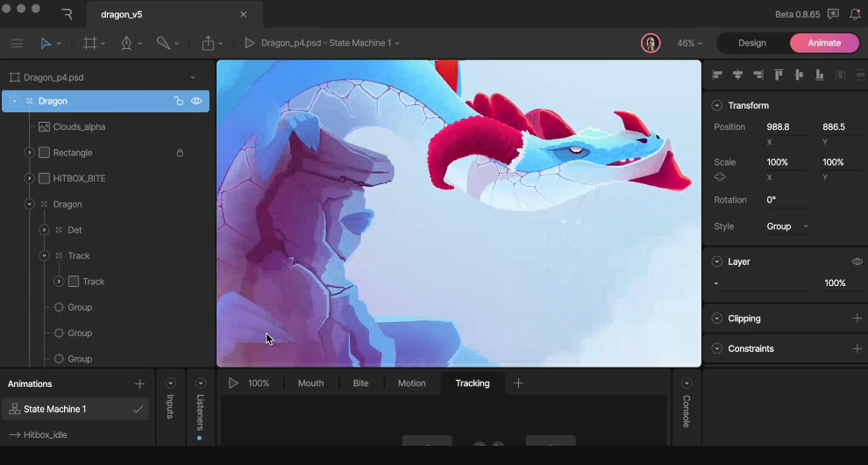Open Artboard tool options arrow
This screenshot has height=465, width=868.
click(103, 44)
